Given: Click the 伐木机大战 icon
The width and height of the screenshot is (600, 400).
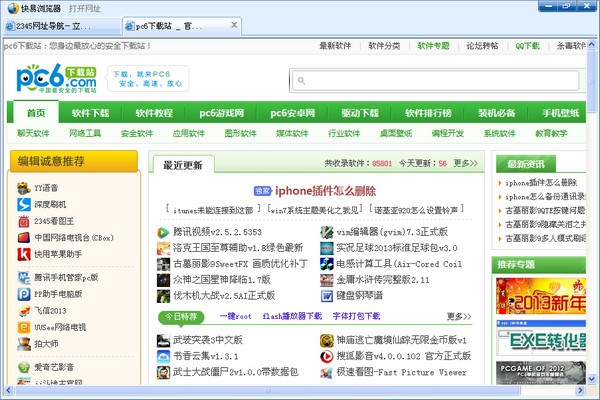Looking at the screenshot, I should 163,296.
